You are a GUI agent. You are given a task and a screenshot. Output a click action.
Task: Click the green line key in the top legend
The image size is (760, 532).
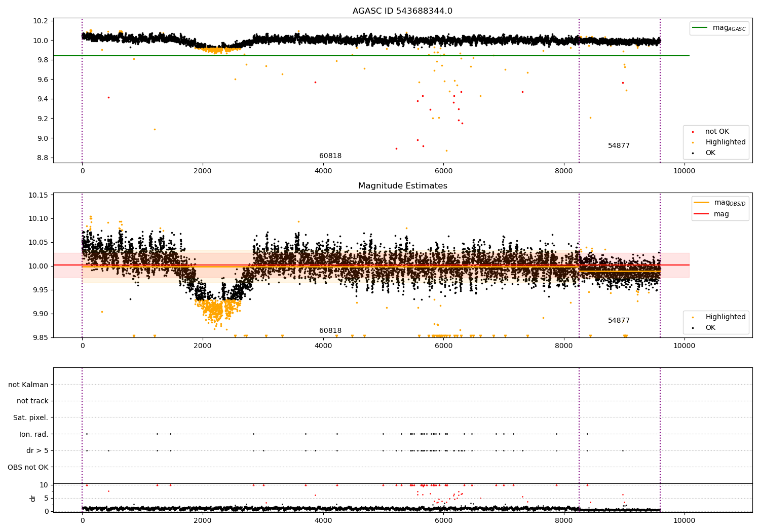coord(701,28)
